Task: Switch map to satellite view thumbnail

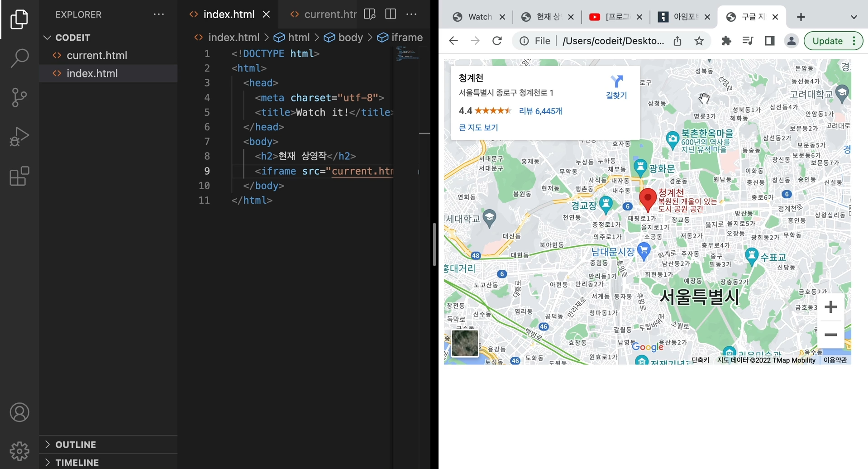Action: click(465, 343)
